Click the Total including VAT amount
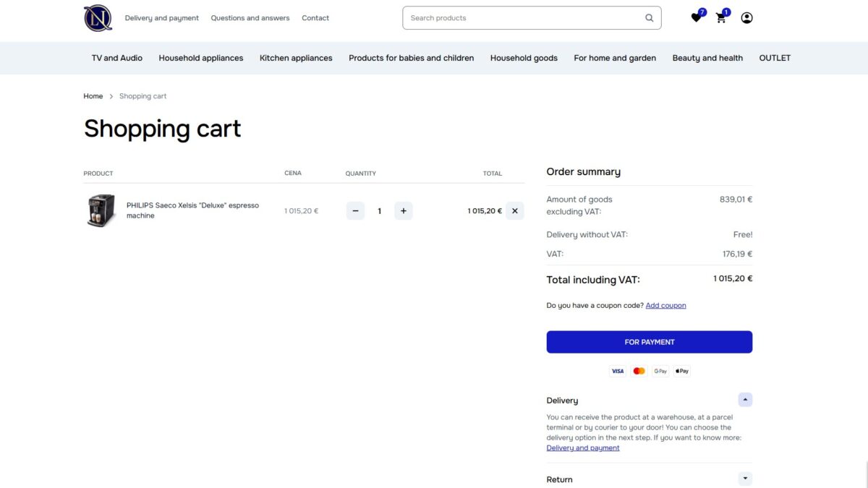The image size is (868, 488). tap(733, 278)
